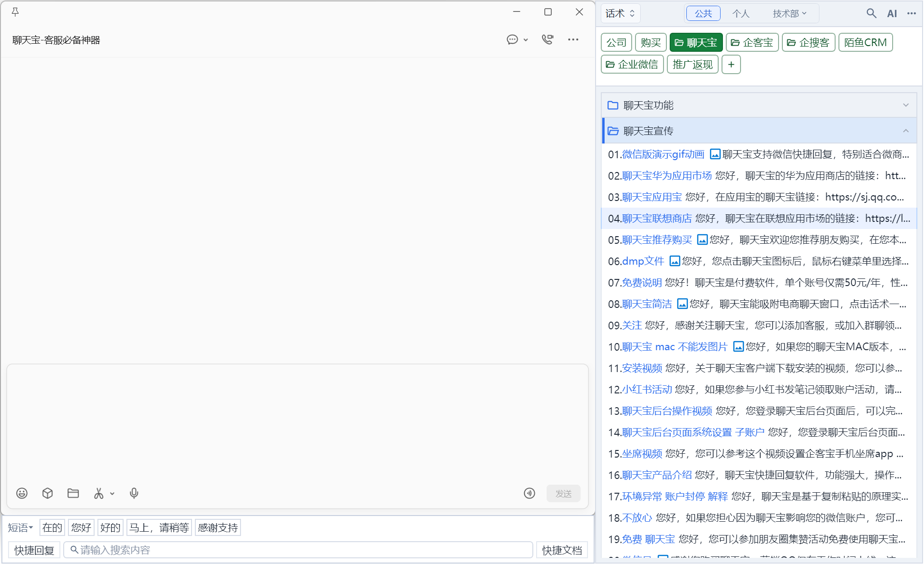Select script 09.关注
Image resolution: width=924 pixels, height=564 pixels.
[759, 325]
